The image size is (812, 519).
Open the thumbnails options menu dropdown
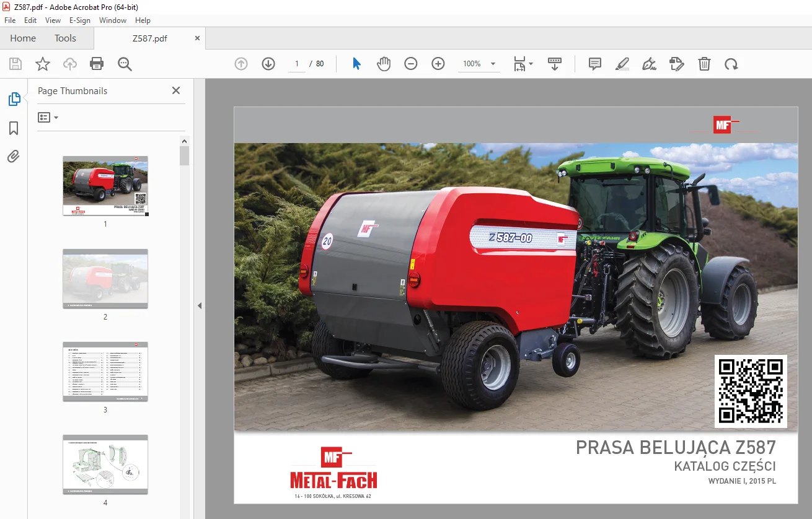pyautogui.click(x=48, y=118)
